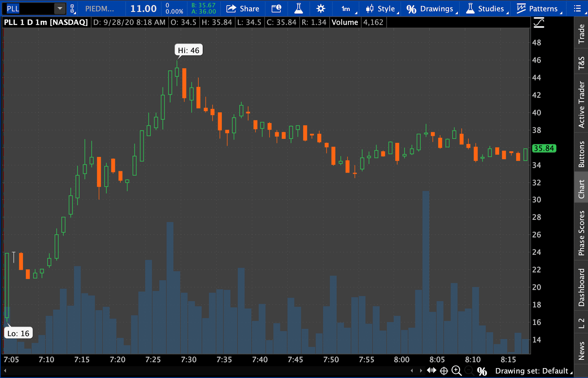Open the Studies menu
Screen dimensions: 588x378
pyautogui.click(x=487, y=8)
